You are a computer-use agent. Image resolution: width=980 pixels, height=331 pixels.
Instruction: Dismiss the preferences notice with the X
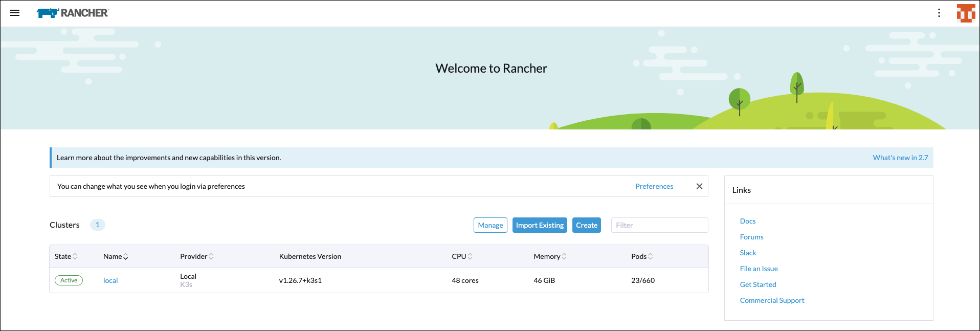699,186
